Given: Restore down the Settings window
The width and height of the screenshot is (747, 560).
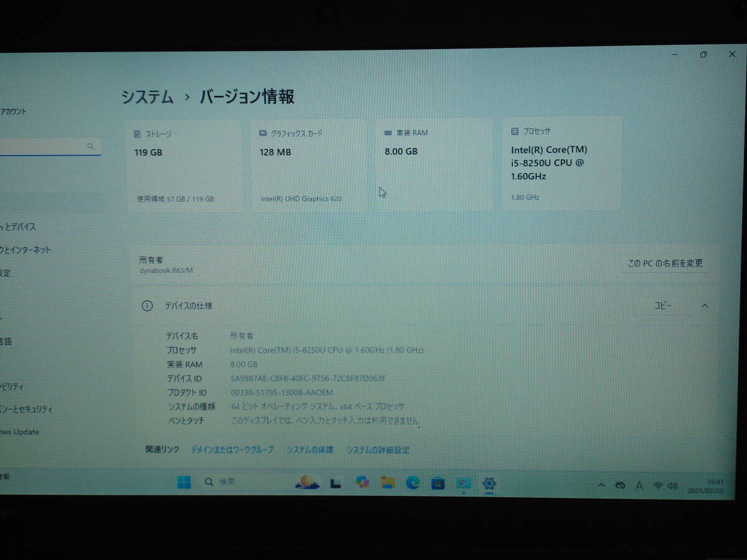Looking at the screenshot, I should (703, 55).
